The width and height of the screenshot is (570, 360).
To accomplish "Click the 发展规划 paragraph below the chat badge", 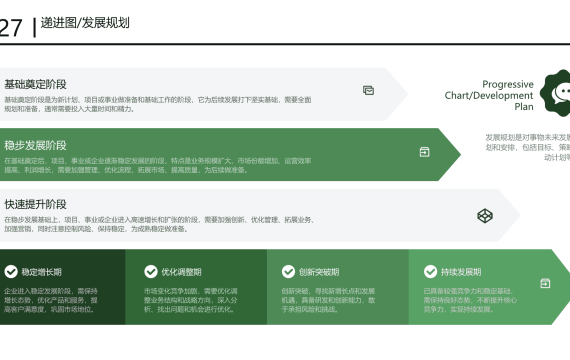I will (x=528, y=147).
